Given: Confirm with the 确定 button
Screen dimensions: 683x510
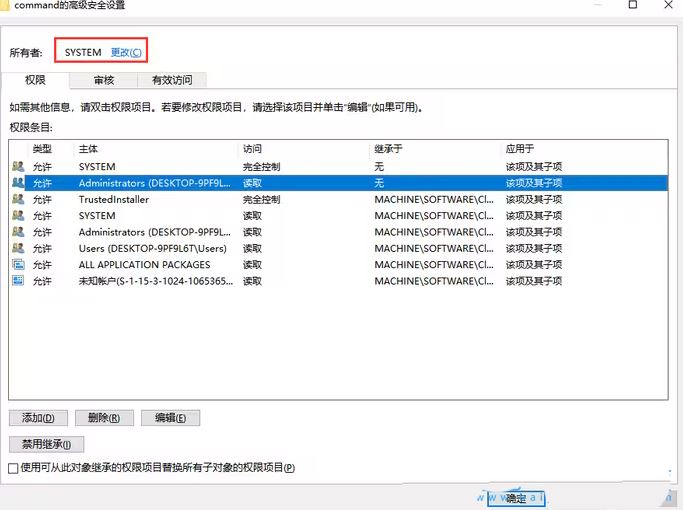Looking at the screenshot, I should pos(516,497).
